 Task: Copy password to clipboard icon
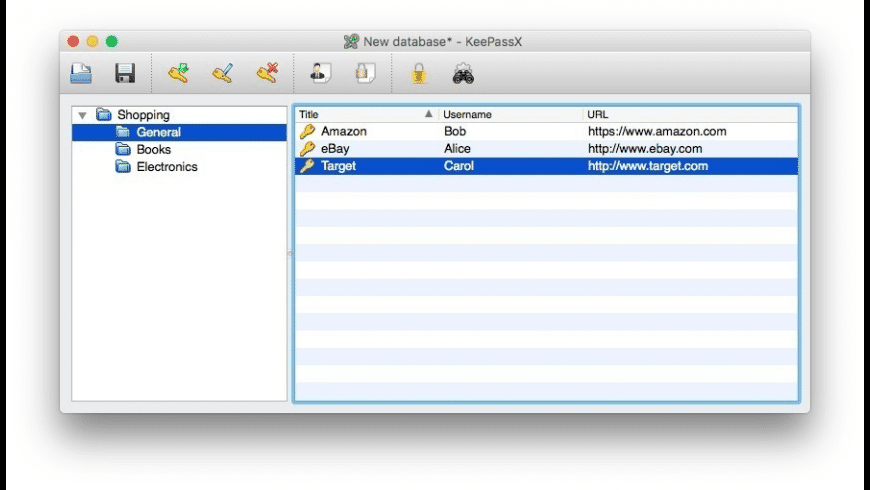(x=365, y=73)
